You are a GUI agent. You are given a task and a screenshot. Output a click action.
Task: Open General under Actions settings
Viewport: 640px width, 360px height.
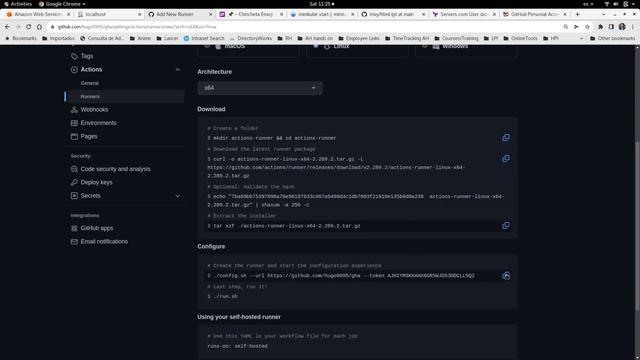89,83
